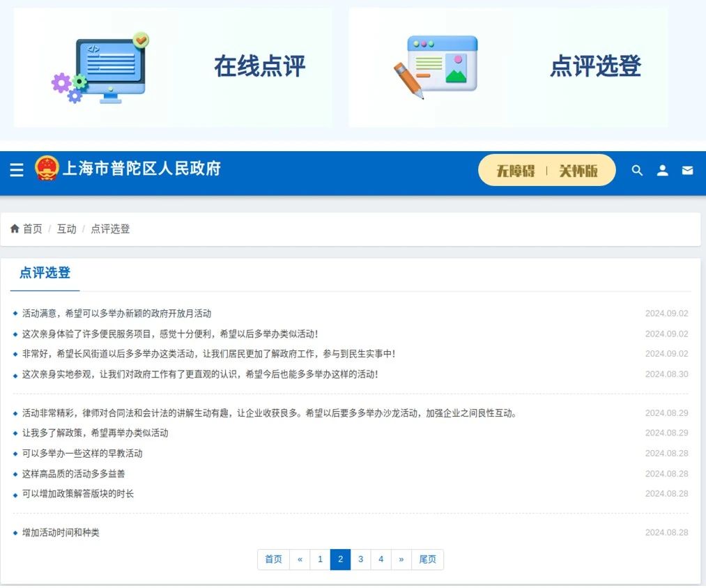
Task: Open the user account icon
Action: tap(662, 171)
